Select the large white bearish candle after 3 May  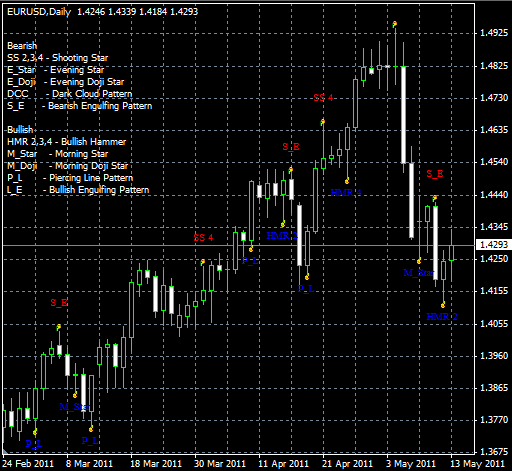pos(403,115)
